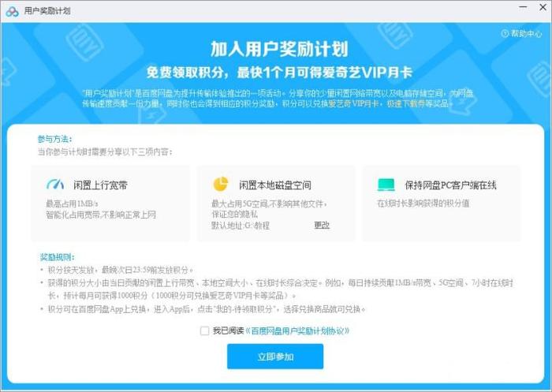Close the 用户奖励计划 window
This screenshot has height=392, width=552.
[x=543, y=7]
